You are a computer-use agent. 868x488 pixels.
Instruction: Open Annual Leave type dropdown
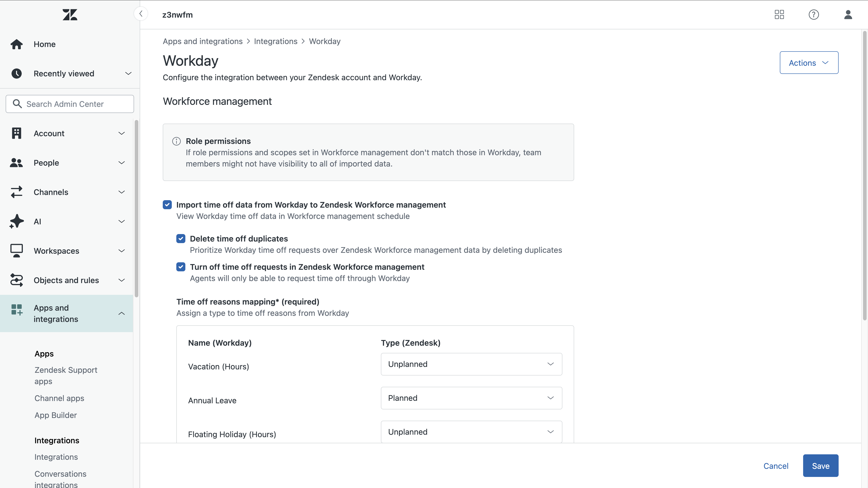tap(471, 398)
